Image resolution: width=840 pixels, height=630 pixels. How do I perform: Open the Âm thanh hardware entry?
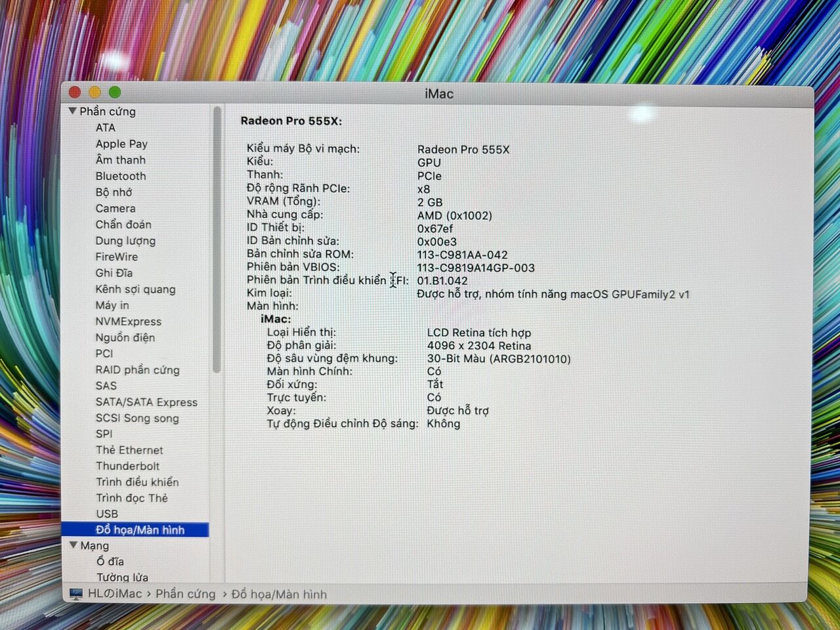click(x=121, y=159)
